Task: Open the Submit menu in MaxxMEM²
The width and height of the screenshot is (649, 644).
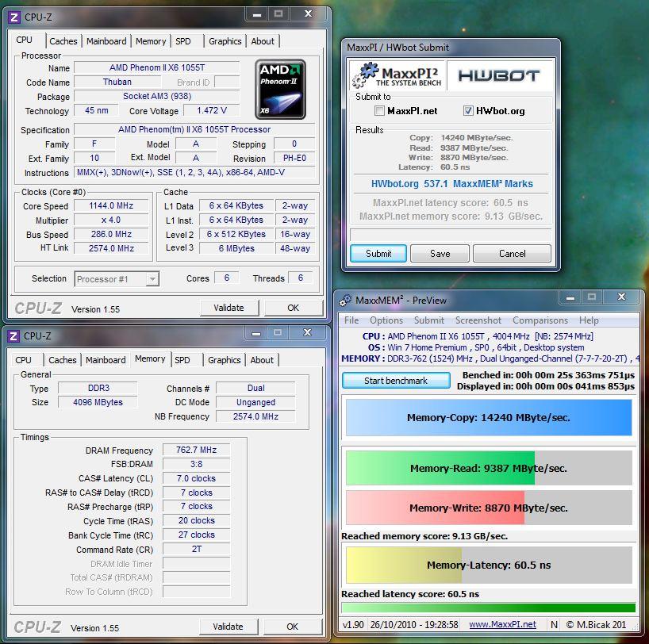Action: click(428, 320)
